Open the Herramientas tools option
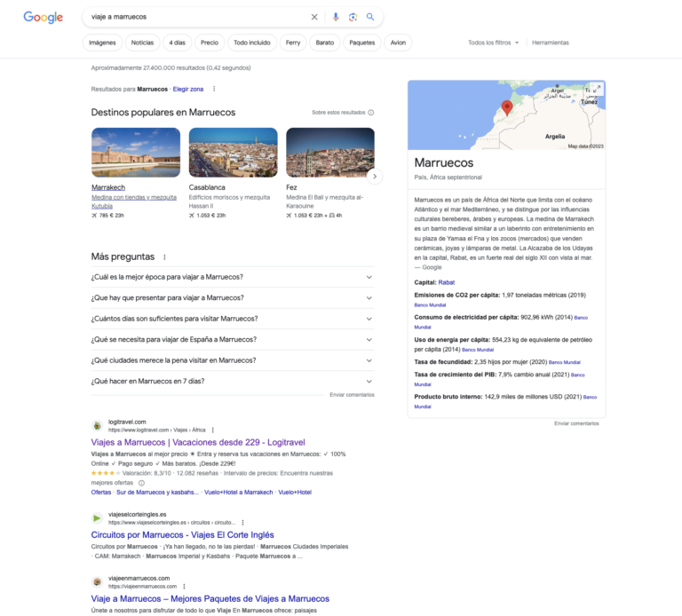Viewport: 682px width, 616px height. click(x=551, y=43)
